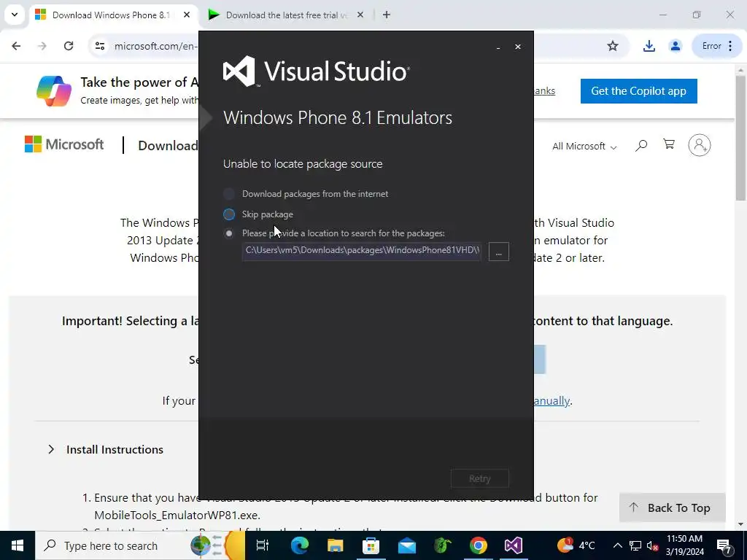Open a new Chrome tab
Image resolution: width=747 pixels, height=560 pixels.
coord(387,15)
